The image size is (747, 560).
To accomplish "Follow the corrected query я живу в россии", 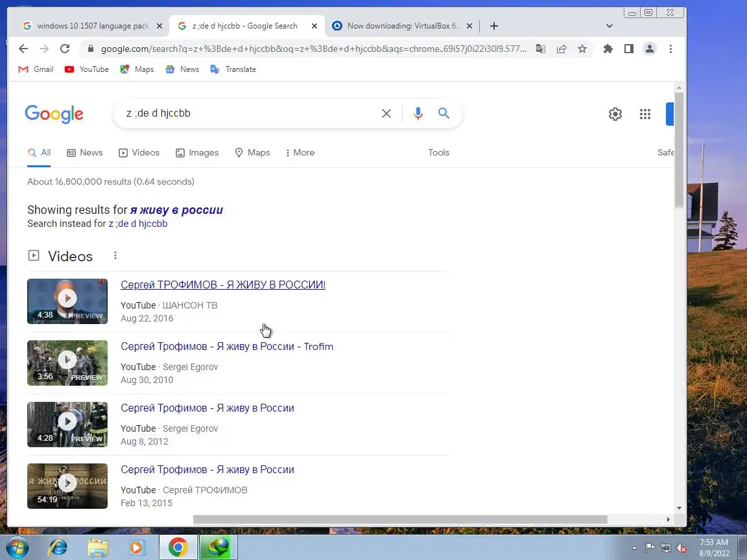I will pos(176,210).
